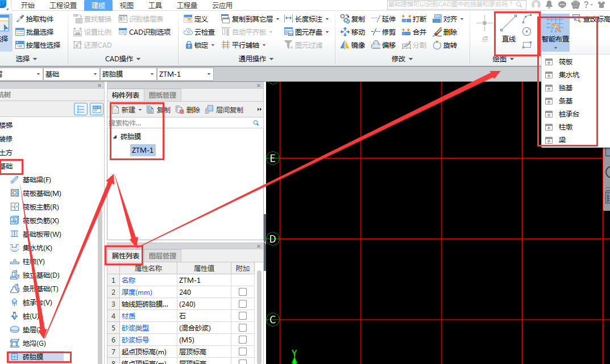Tick the 附加 checkbox for 砂浆标号
Image resolution: width=610 pixels, height=364 pixels.
coord(243,340)
